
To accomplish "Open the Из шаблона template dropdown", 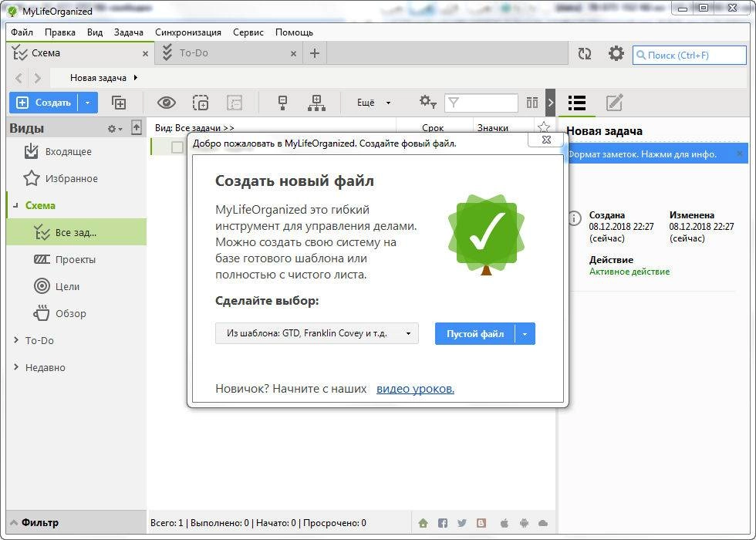I will (317, 333).
